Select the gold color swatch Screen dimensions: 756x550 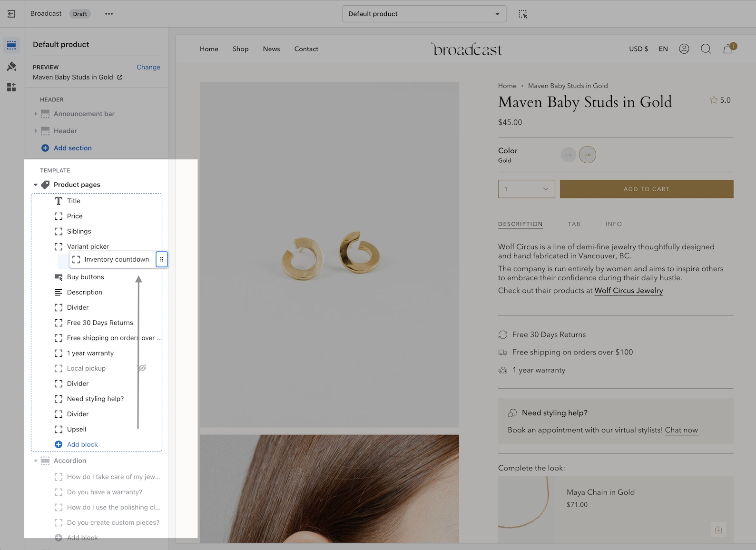click(587, 155)
